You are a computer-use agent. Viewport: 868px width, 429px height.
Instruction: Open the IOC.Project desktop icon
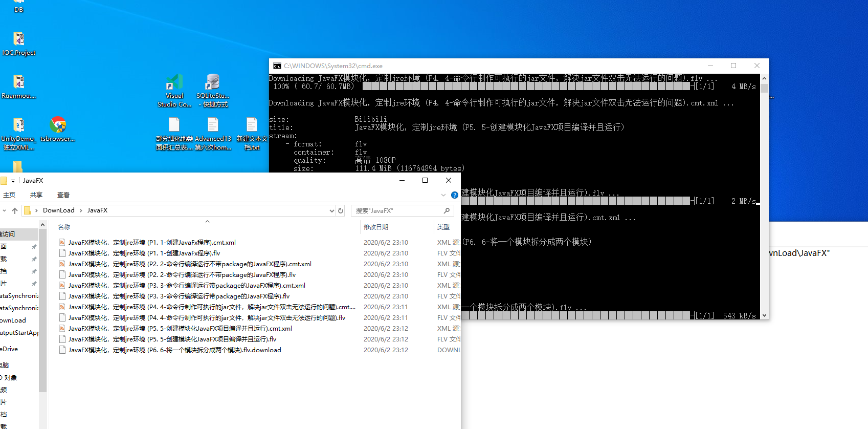click(18, 44)
